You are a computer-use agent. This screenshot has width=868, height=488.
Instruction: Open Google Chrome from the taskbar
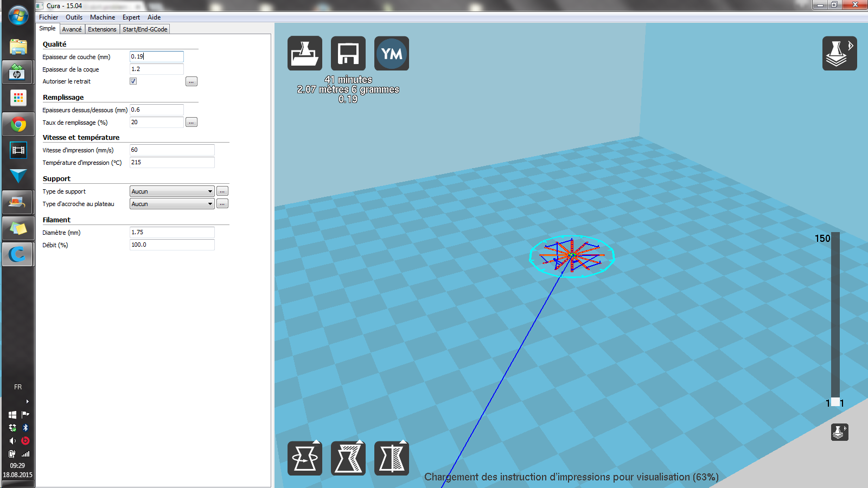pyautogui.click(x=18, y=125)
